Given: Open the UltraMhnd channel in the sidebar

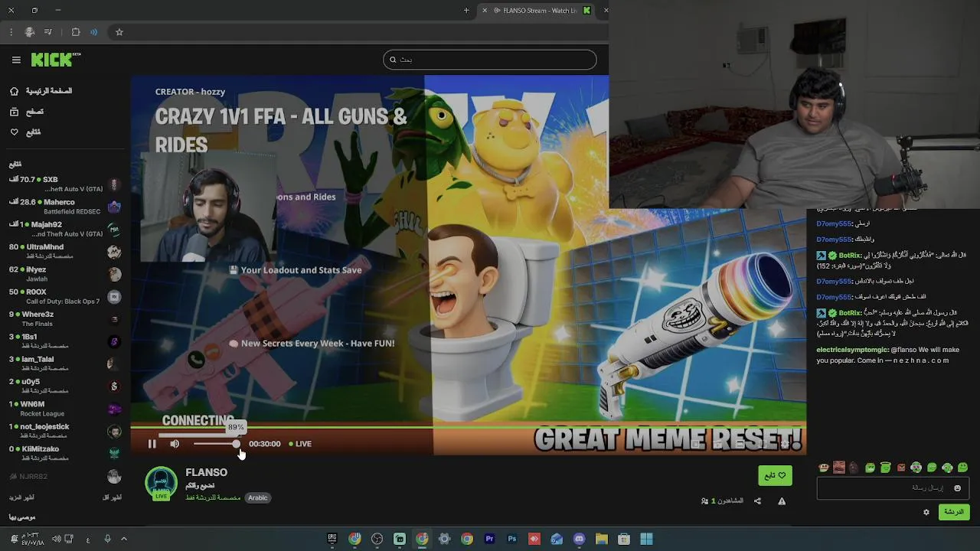Looking at the screenshot, I should [x=65, y=251].
